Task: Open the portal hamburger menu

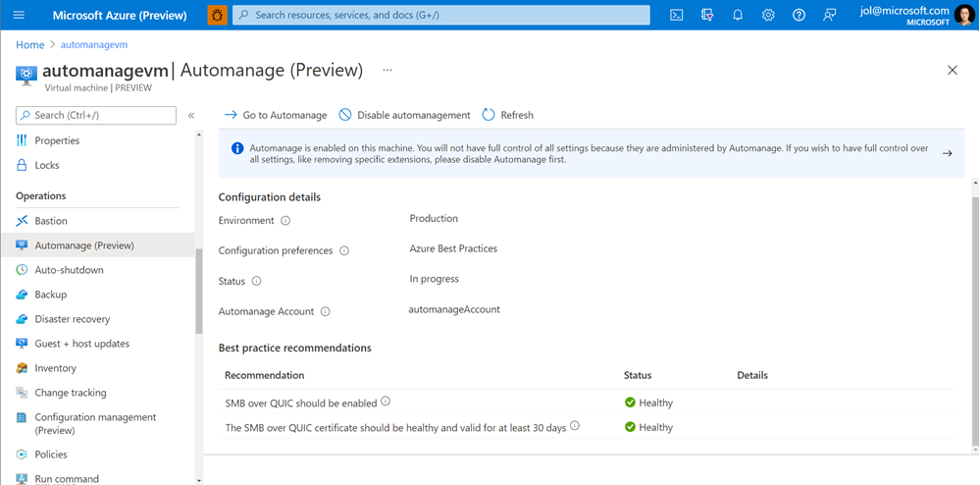Action: tap(19, 15)
